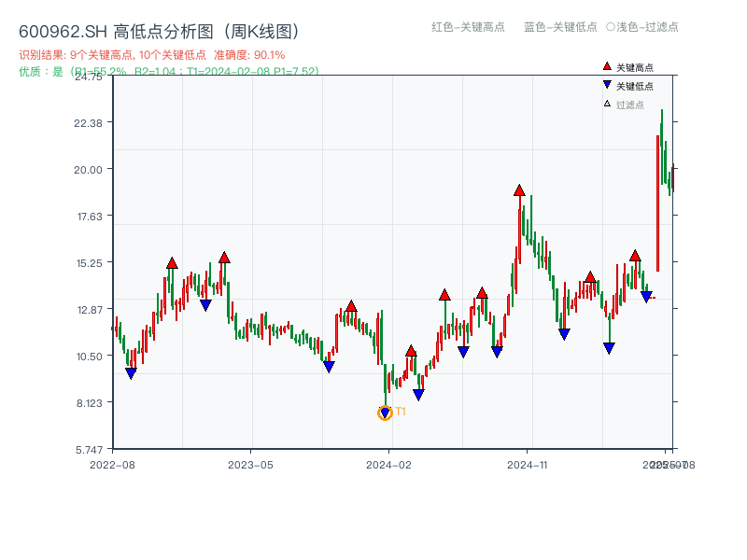
Task: Click the 蓝色-关键低点 header text
Action: pos(560,27)
